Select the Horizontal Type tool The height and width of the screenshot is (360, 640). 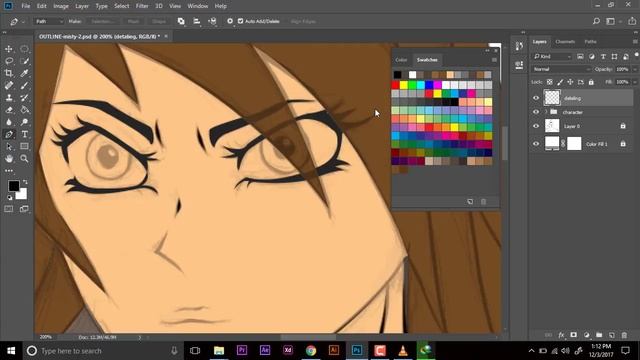tap(24, 134)
